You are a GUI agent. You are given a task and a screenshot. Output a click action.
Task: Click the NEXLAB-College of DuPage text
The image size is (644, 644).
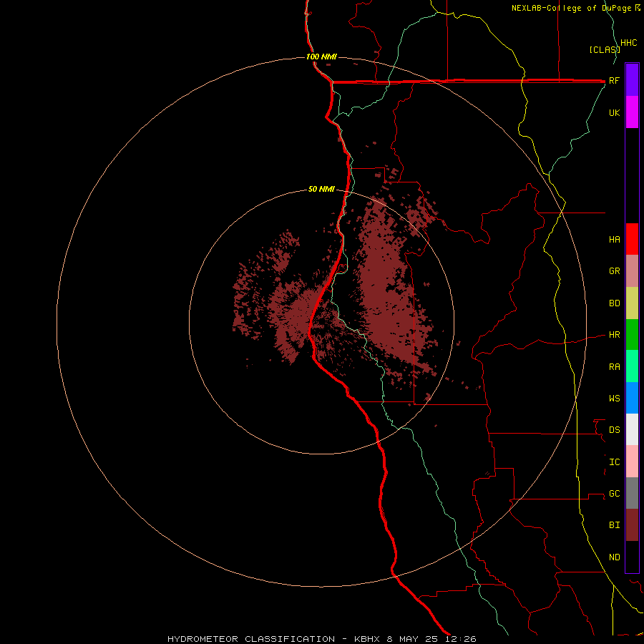tap(572, 8)
